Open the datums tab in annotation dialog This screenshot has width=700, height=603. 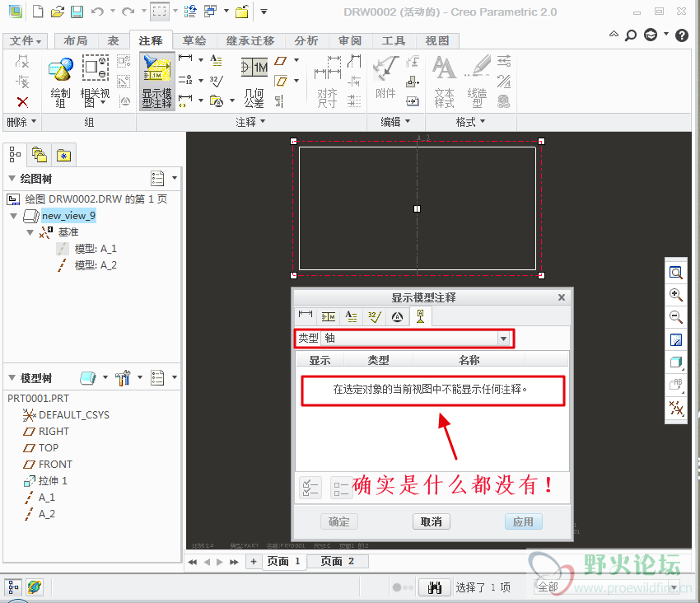coord(420,316)
